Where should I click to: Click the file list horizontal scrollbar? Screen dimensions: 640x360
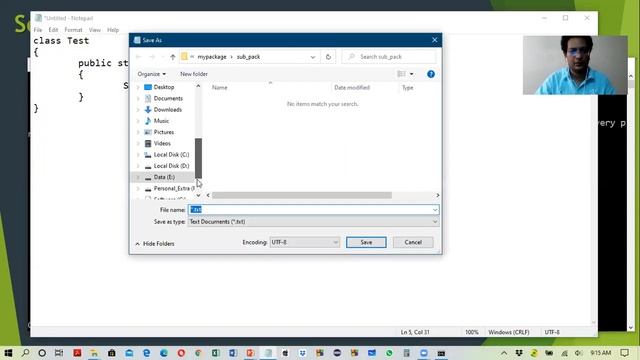302,195
